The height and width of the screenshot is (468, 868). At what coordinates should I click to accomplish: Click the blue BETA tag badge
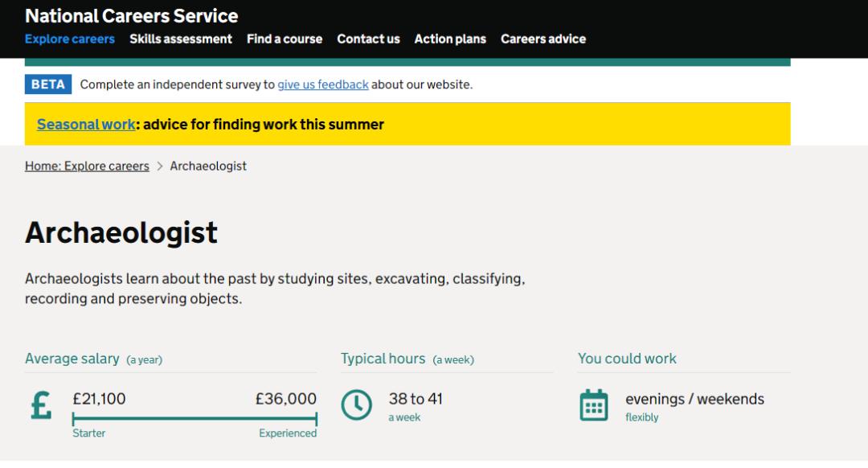pos(48,84)
